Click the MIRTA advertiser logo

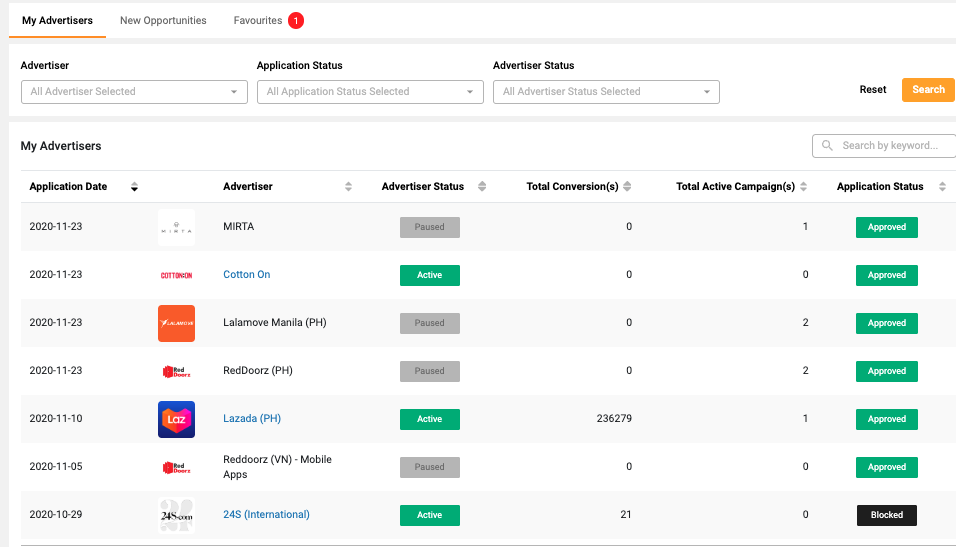(x=176, y=227)
